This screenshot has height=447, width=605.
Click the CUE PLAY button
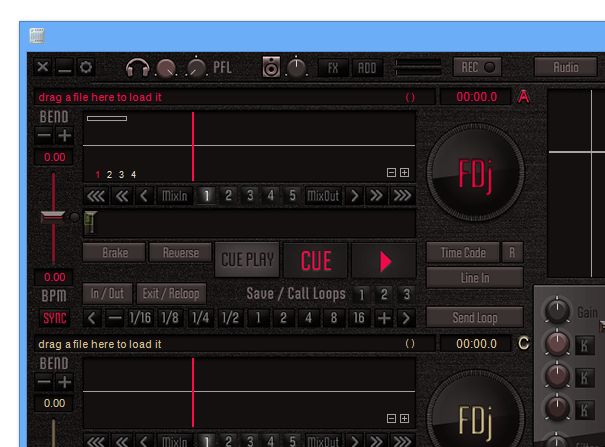coord(247,260)
